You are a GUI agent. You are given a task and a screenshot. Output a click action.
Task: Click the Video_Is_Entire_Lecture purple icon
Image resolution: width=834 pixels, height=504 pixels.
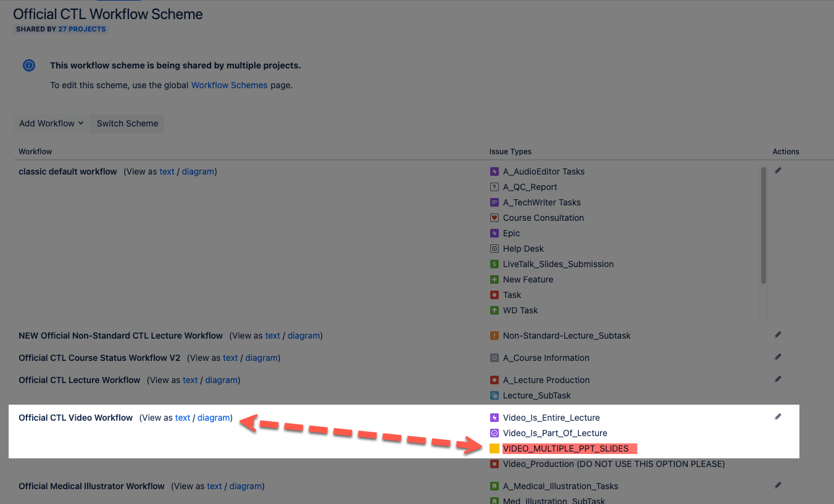click(494, 418)
